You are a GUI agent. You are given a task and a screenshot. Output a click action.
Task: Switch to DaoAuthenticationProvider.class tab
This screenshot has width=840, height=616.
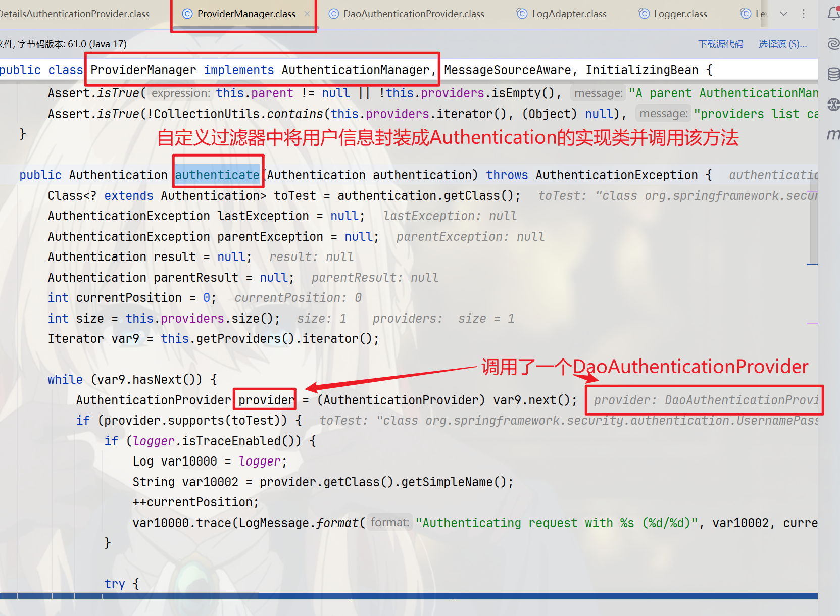click(407, 14)
